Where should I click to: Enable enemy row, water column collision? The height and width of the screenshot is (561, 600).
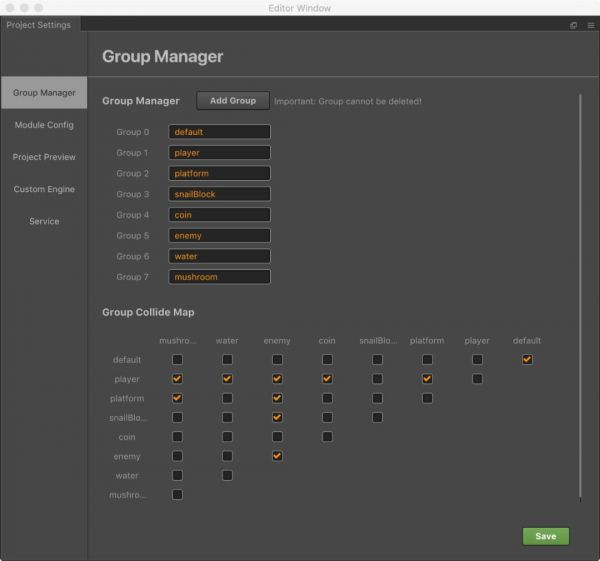click(227, 456)
